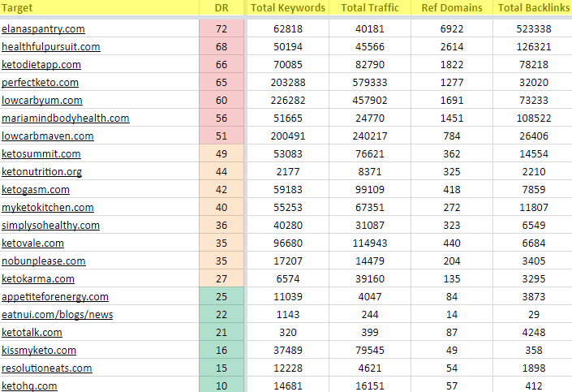The width and height of the screenshot is (572, 392).
Task: Follow the ketogasm.com link
Action: [x=36, y=190]
